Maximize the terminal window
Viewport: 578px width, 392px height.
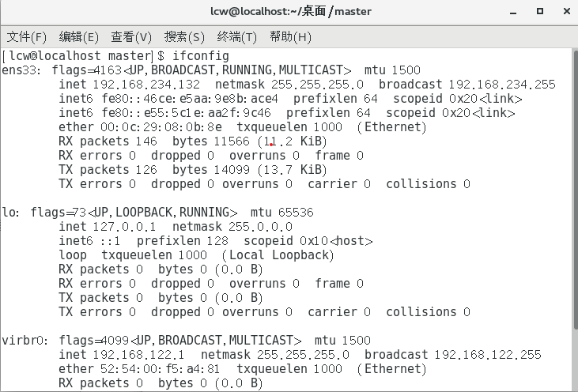pyautogui.click(x=540, y=11)
